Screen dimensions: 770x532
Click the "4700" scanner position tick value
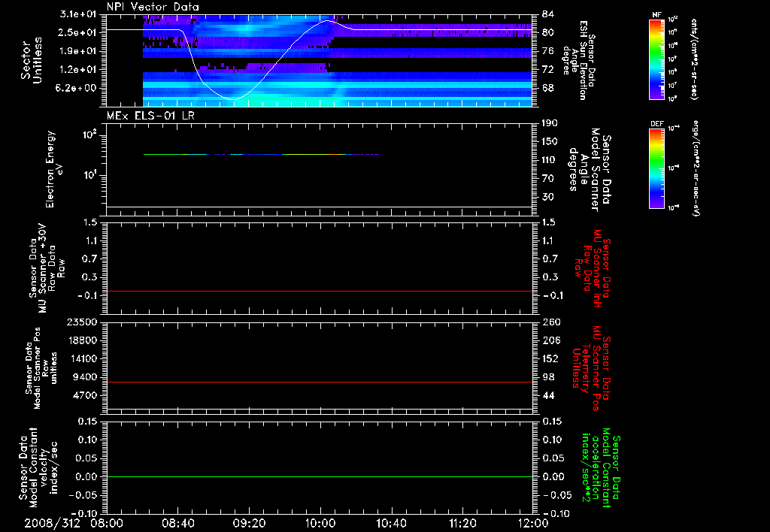tap(84, 395)
